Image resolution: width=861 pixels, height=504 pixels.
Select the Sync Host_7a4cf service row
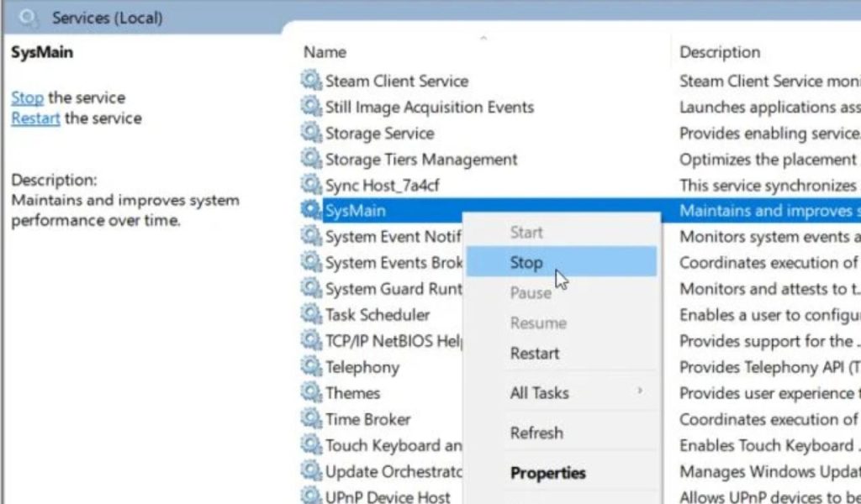(383, 186)
